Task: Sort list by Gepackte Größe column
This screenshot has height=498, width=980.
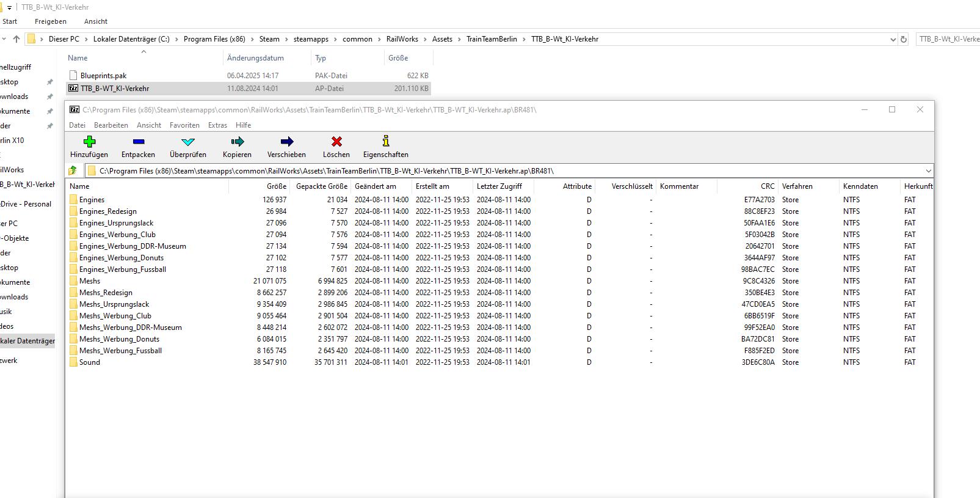Action: [x=321, y=186]
